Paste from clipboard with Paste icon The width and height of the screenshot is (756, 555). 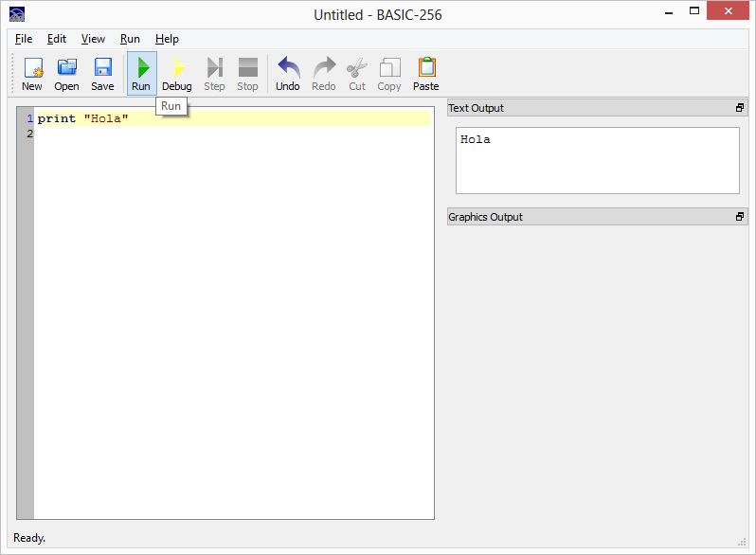426,73
